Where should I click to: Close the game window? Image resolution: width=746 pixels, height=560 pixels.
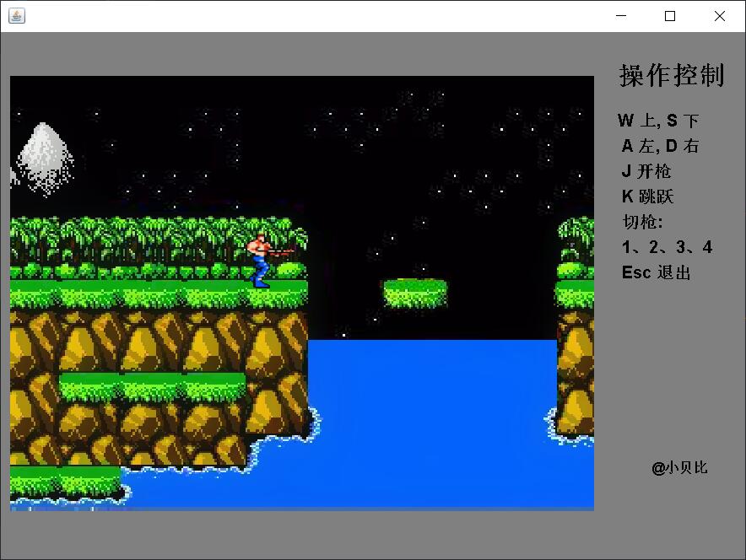pos(719,16)
